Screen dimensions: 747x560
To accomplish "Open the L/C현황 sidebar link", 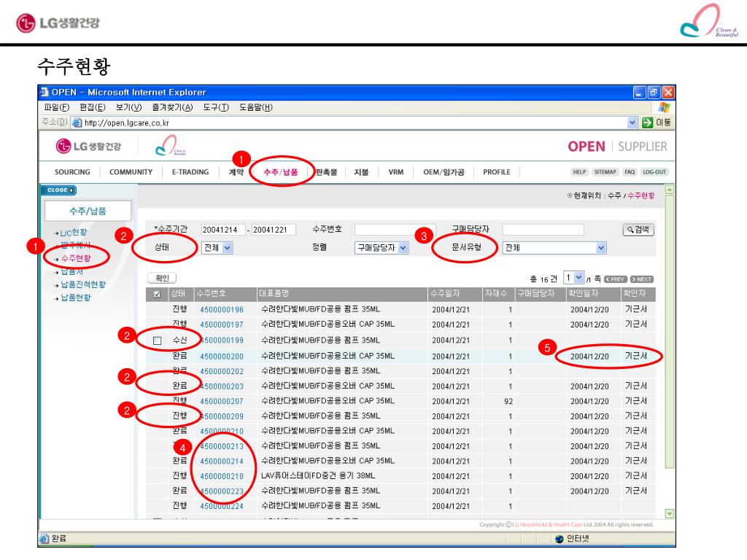I will pyautogui.click(x=74, y=233).
